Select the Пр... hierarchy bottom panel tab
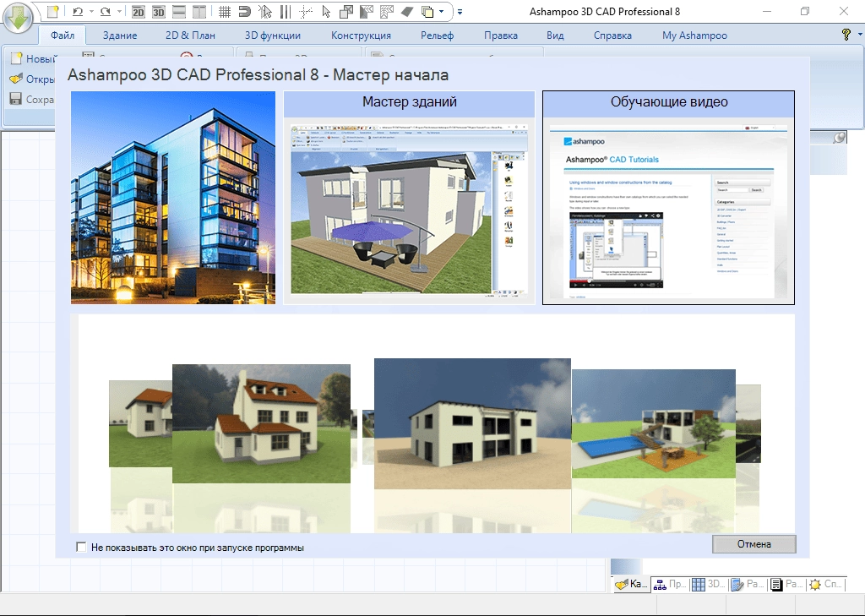The width and height of the screenshot is (865, 616). click(670, 584)
